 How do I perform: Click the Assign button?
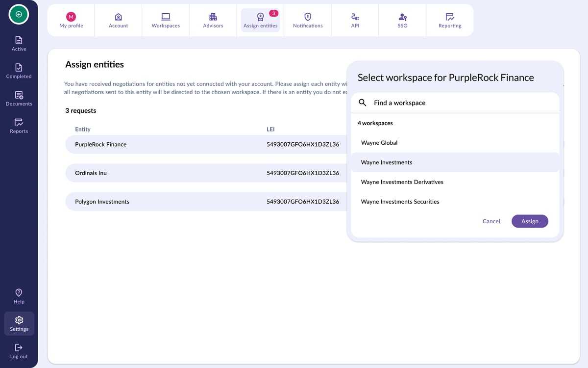pos(530,221)
